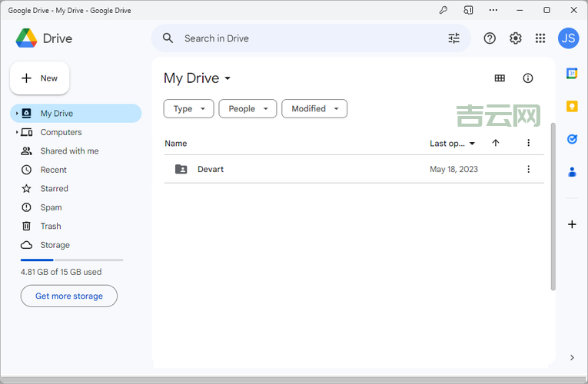
Task: Click the New button
Action: [40, 78]
